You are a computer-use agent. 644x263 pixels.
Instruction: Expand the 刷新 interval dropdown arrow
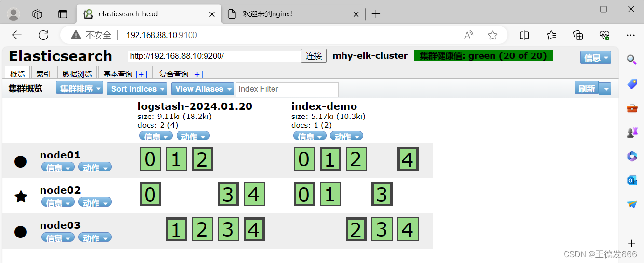[606, 89]
